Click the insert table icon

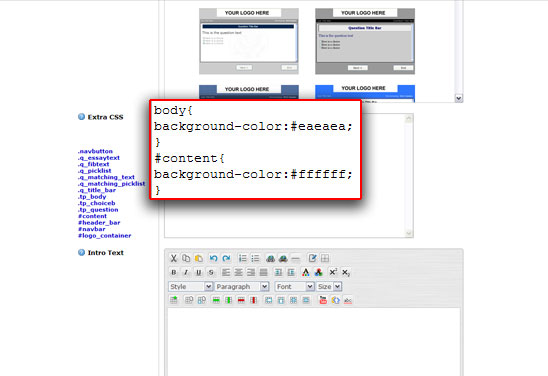pyautogui.click(x=173, y=300)
